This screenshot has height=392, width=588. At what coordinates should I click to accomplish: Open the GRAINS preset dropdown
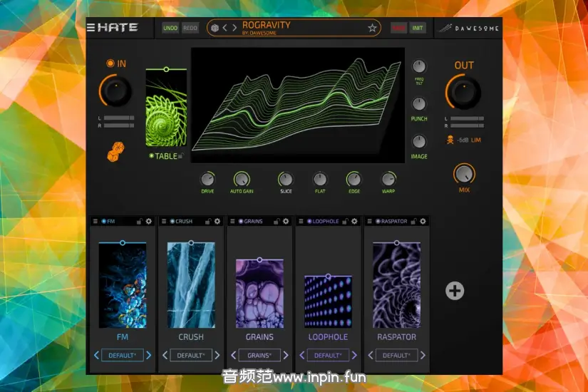coord(259,355)
